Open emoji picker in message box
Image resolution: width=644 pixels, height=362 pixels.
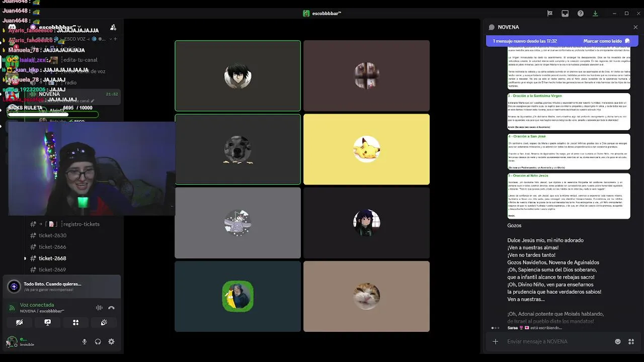coord(618,341)
